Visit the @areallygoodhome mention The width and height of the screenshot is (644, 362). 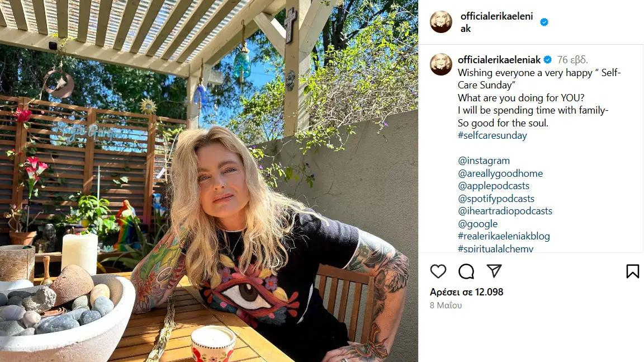pyautogui.click(x=500, y=173)
